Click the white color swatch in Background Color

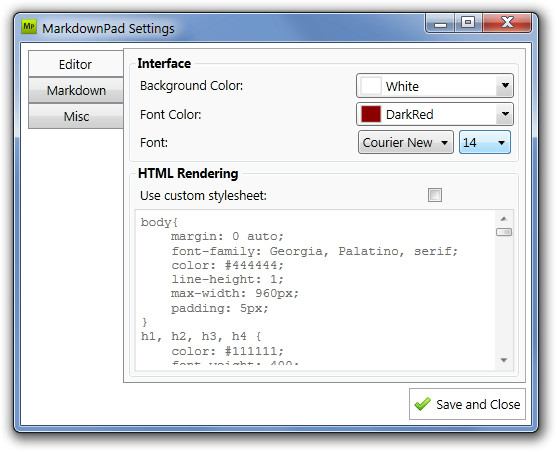(371, 86)
